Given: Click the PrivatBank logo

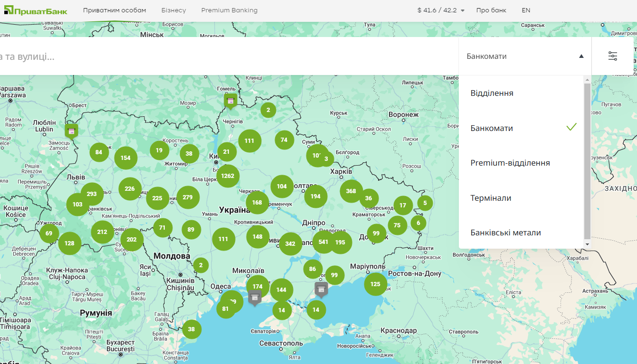Looking at the screenshot, I should (36, 10).
